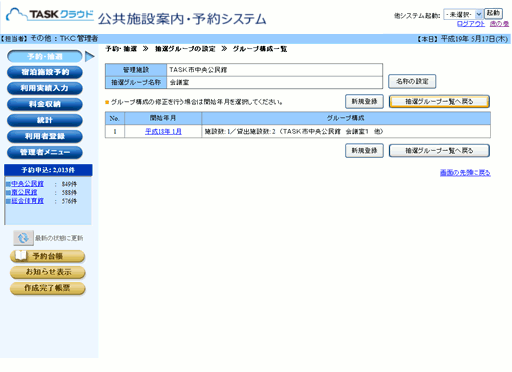Click the 画面の先頭に戻る link

pyautogui.click(x=465, y=173)
